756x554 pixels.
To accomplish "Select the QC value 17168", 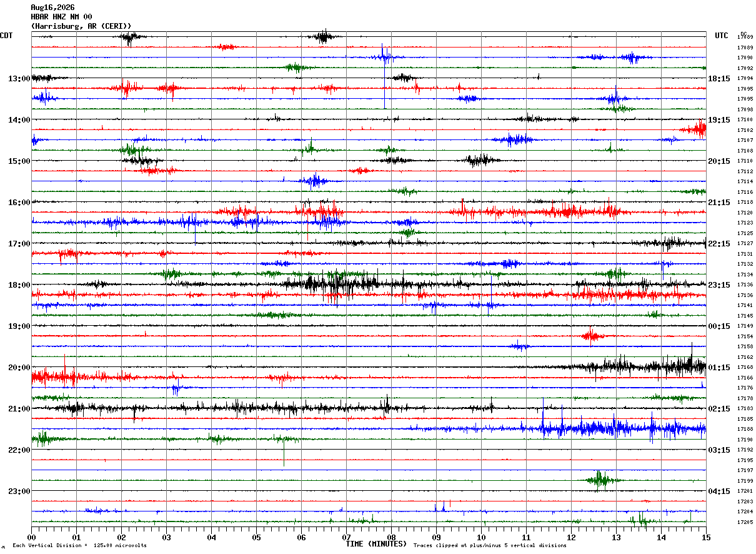I will [745, 368].
